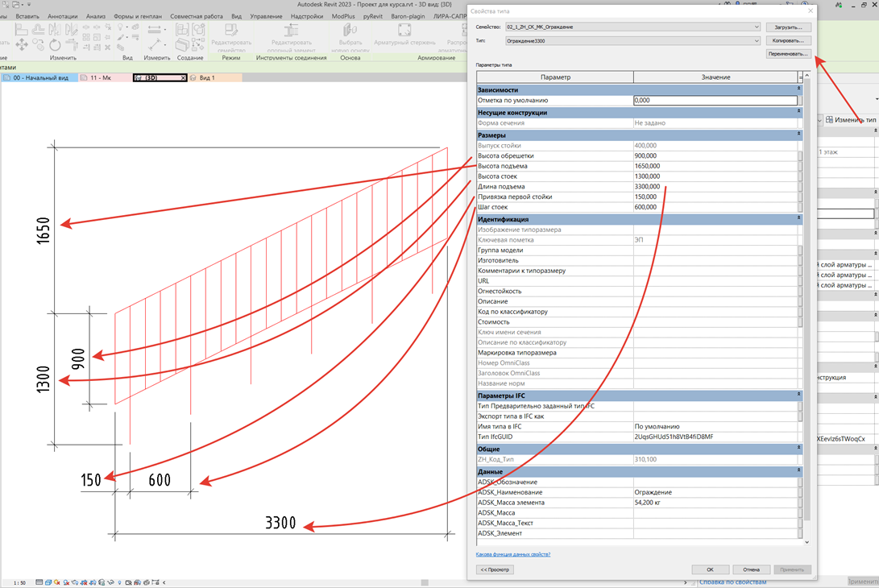Image resolution: width=879 pixels, height=588 pixels.
Task: Switch to the 11 - Мк view tab
Action: tap(101, 78)
